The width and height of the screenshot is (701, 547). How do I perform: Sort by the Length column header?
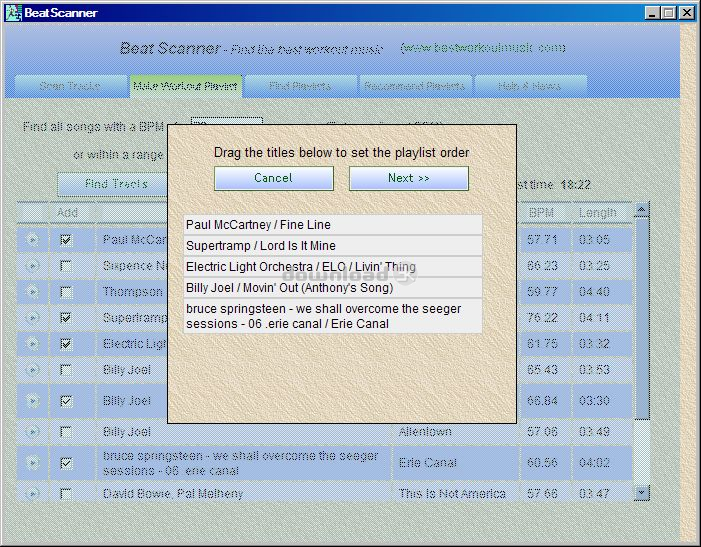pos(602,213)
